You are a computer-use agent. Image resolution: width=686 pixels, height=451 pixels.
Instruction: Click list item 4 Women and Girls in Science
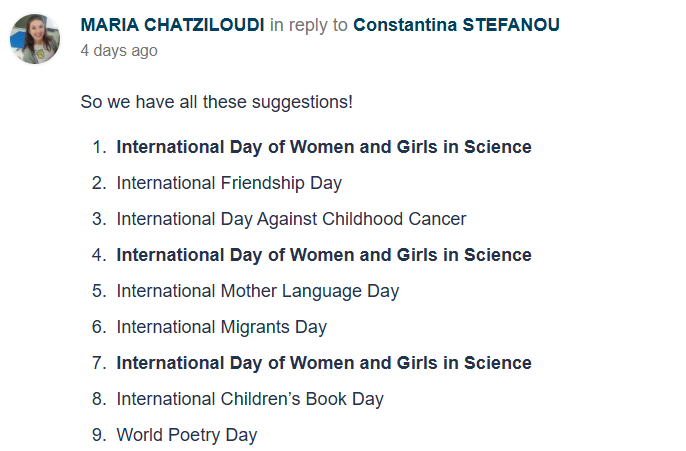(x=323, y=255)
